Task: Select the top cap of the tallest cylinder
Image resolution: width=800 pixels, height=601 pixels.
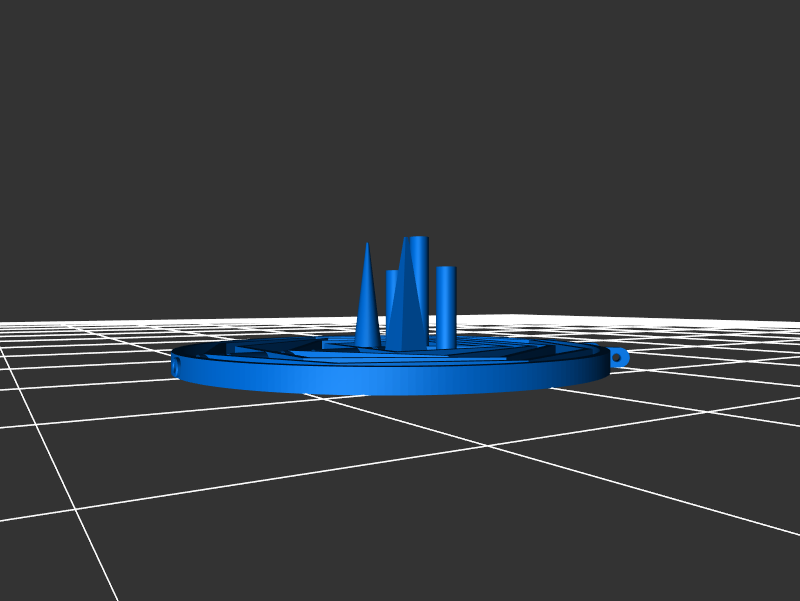Action: point(419,240)
